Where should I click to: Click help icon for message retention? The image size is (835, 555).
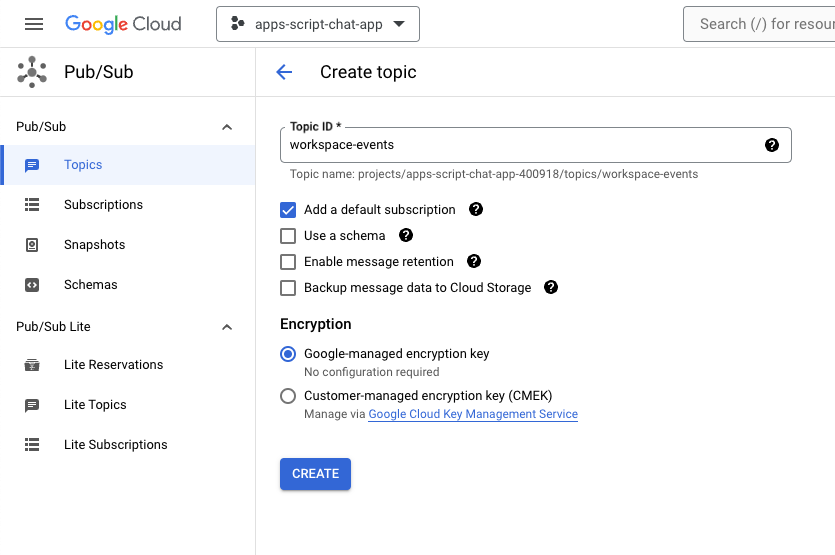(x=474, y=262)
